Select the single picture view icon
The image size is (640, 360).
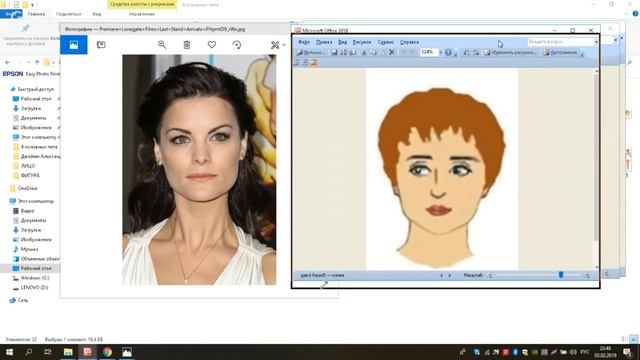pyautogui.click(x=313, y=62)
